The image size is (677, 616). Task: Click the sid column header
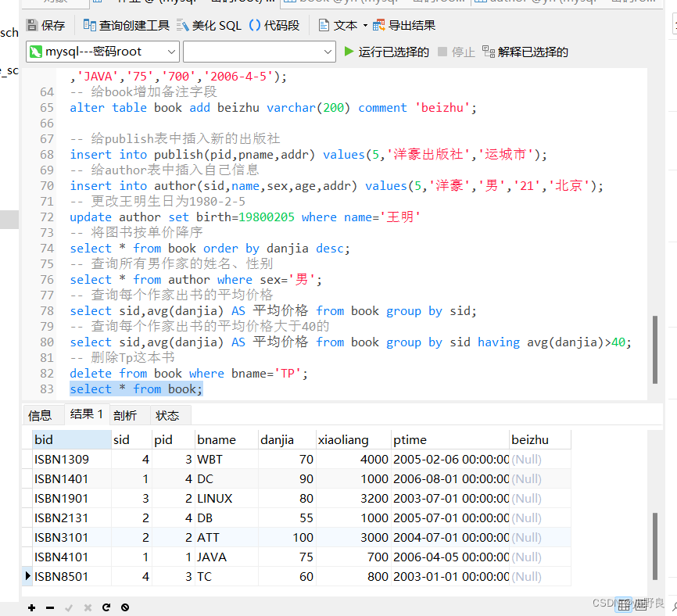pyautogui.click(x=131, y=439)
